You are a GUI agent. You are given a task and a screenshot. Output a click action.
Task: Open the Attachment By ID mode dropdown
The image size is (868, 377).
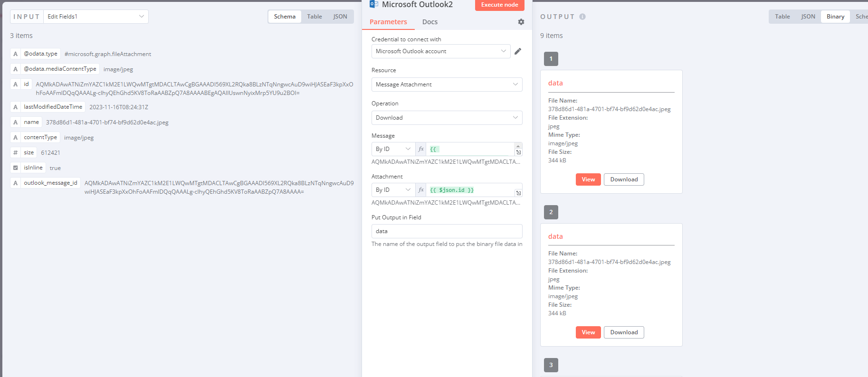point(393,190)
